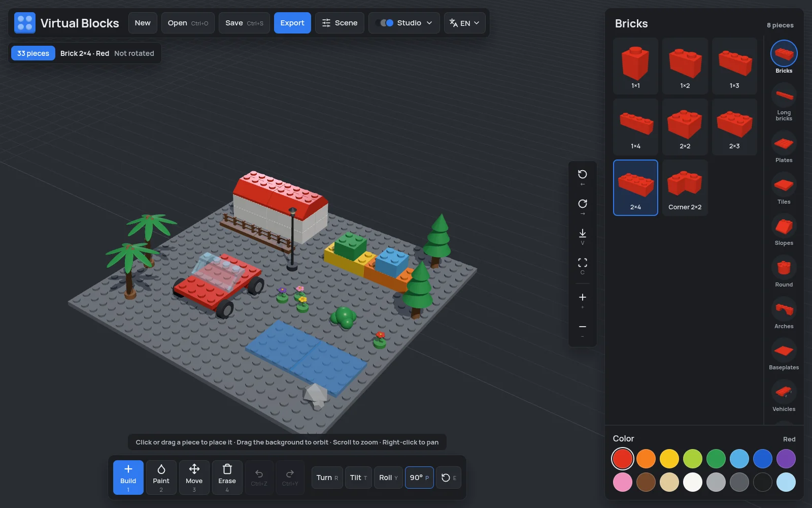
Task: Pick the 2×2 brick thumbnail
Action: point(685,127)
